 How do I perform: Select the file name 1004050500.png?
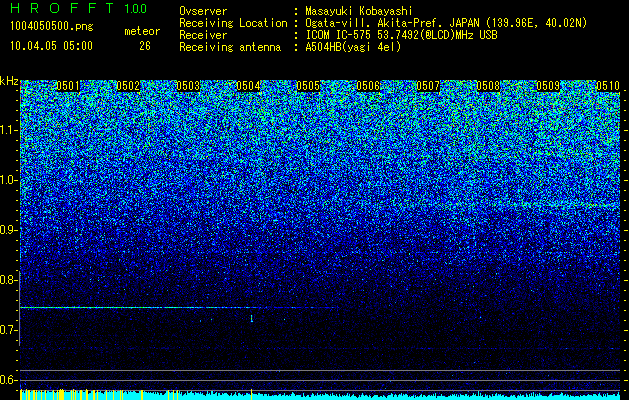[52, 27]
